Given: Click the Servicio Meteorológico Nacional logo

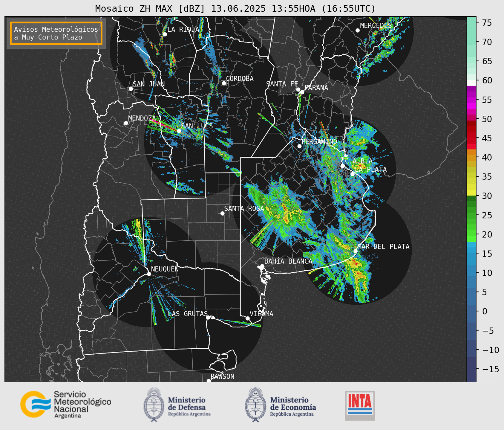Looking at the screenshot, I should pos(65,405).
